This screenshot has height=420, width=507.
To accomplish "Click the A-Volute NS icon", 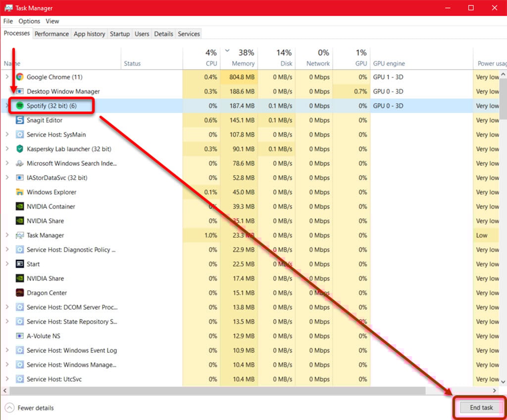I will pos(20,336).
